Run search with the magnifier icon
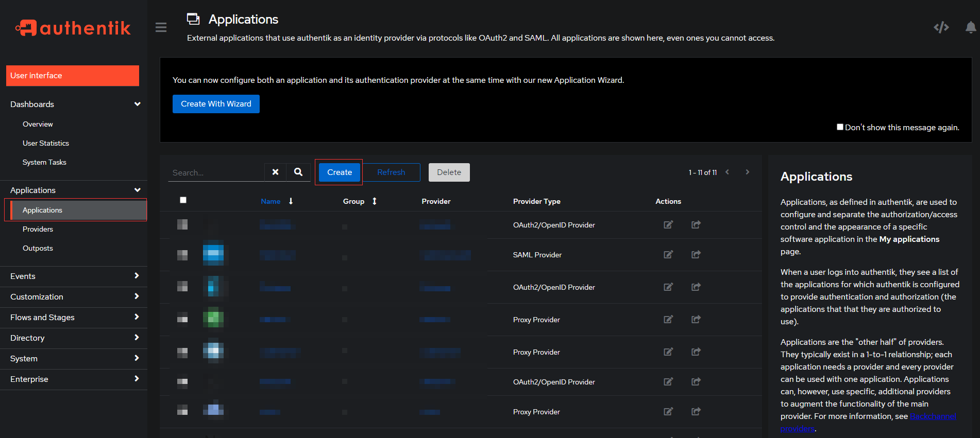 click(x=298, y=172)
